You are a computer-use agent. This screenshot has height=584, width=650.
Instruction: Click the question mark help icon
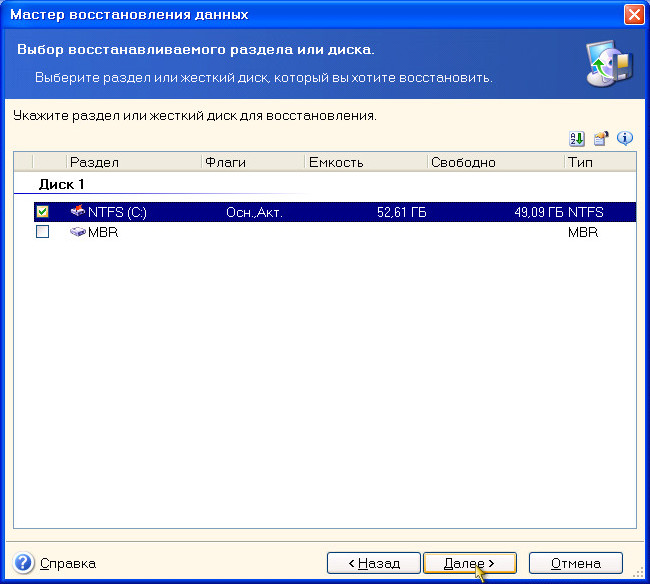(x=23, y=563)
